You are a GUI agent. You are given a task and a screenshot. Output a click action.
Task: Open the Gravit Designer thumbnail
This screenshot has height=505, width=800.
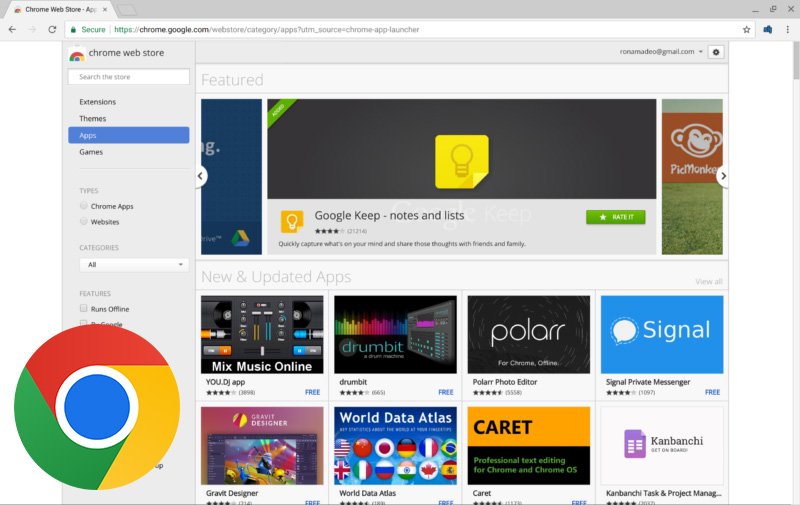click(262, 446)
